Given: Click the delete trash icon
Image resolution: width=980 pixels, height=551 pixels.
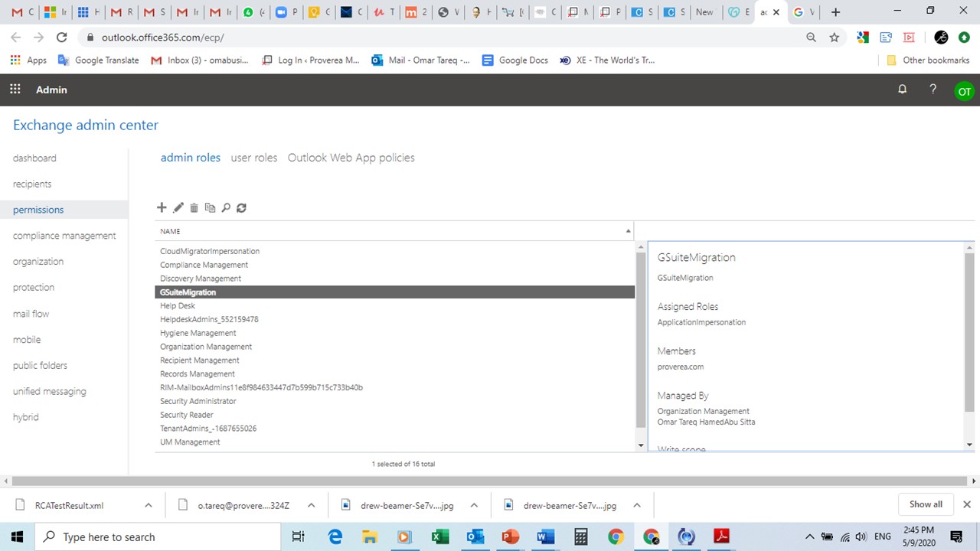Looking at the screenshot, I should coord(194,207).
